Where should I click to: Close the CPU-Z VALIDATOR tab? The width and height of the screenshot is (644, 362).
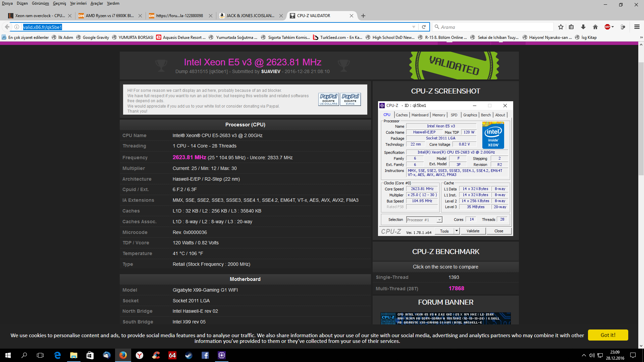click(352, 16)
